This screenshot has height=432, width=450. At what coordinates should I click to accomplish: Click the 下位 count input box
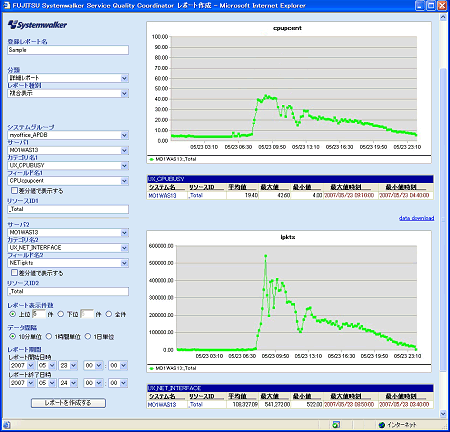click(87, 314)
